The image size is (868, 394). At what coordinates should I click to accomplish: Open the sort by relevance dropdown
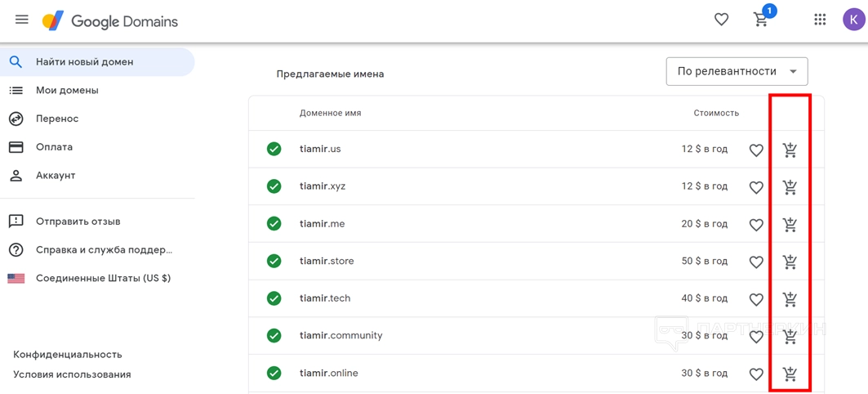(737, 71)
